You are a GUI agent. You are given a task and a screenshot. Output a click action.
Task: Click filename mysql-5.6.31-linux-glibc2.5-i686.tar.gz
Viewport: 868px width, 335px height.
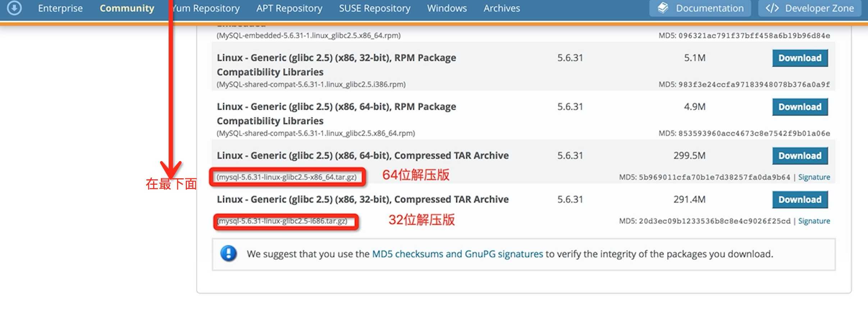coord(282,221)
